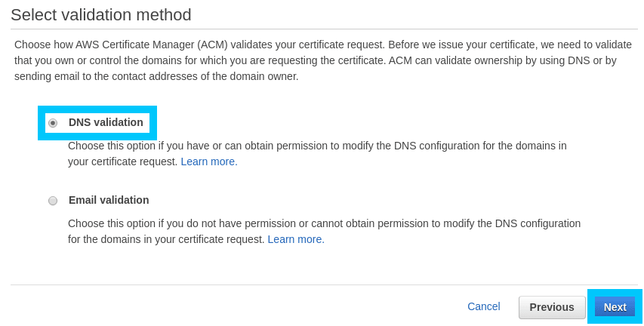Viewport: 644px width, 326px height.
Task: Select the Email validation radio button
Action: pos(53,201)
